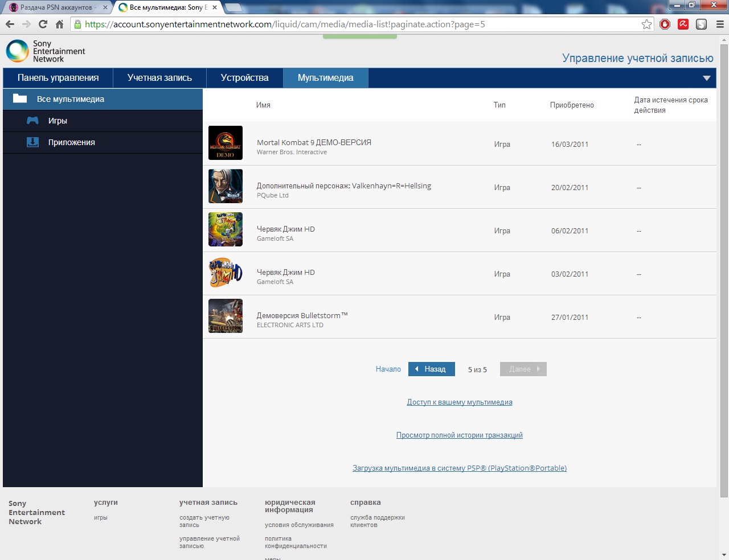Reload the current page

point(43,24)
